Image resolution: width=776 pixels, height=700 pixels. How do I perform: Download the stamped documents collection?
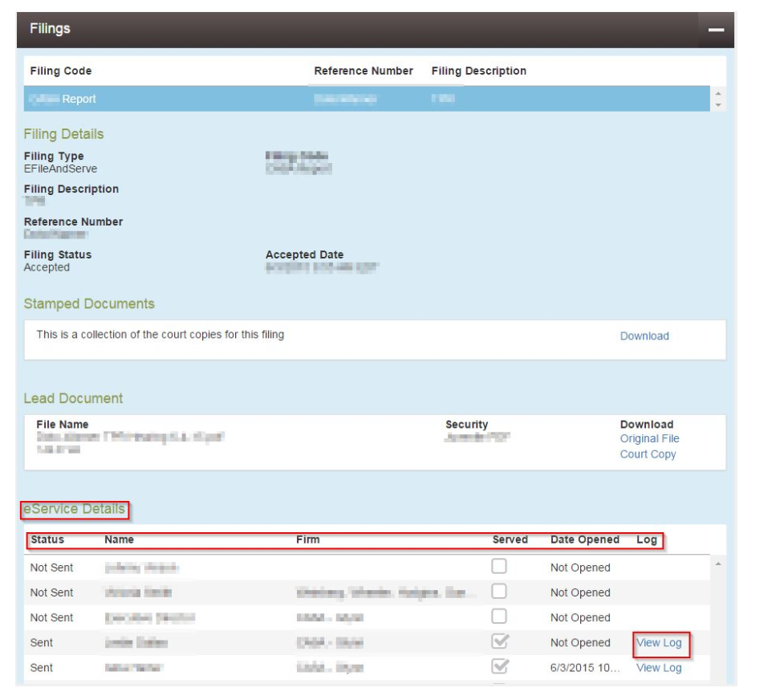click(644, 336)
